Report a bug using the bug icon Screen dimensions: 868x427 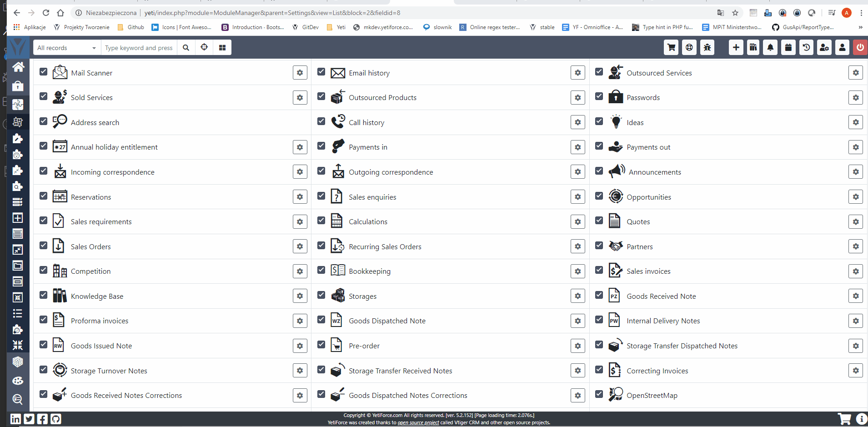707,47
